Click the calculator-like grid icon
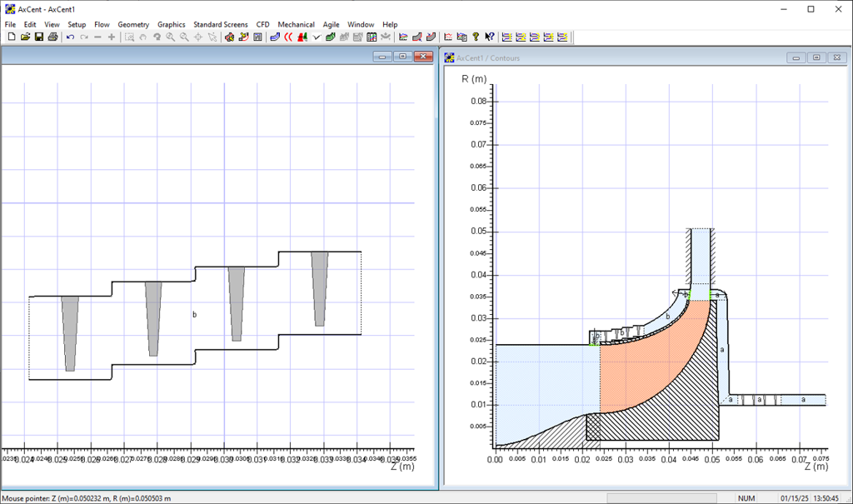The height and width of the screenshot is (504, 853). pos(258,37)
